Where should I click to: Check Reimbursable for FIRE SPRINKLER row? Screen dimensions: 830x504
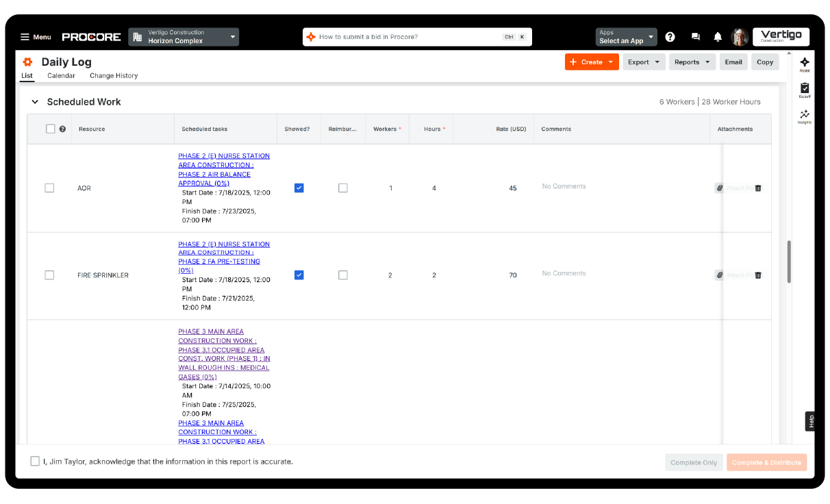point(343,275)
